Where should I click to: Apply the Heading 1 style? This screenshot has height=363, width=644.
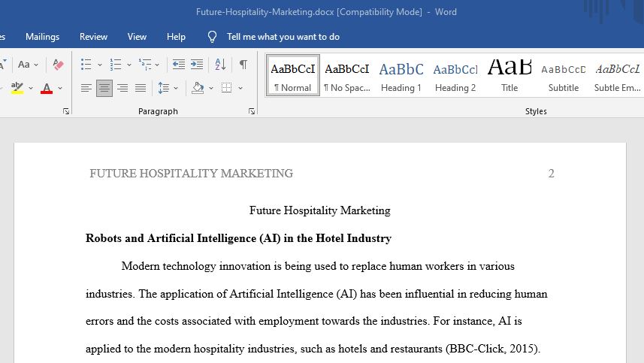point(401,76)
